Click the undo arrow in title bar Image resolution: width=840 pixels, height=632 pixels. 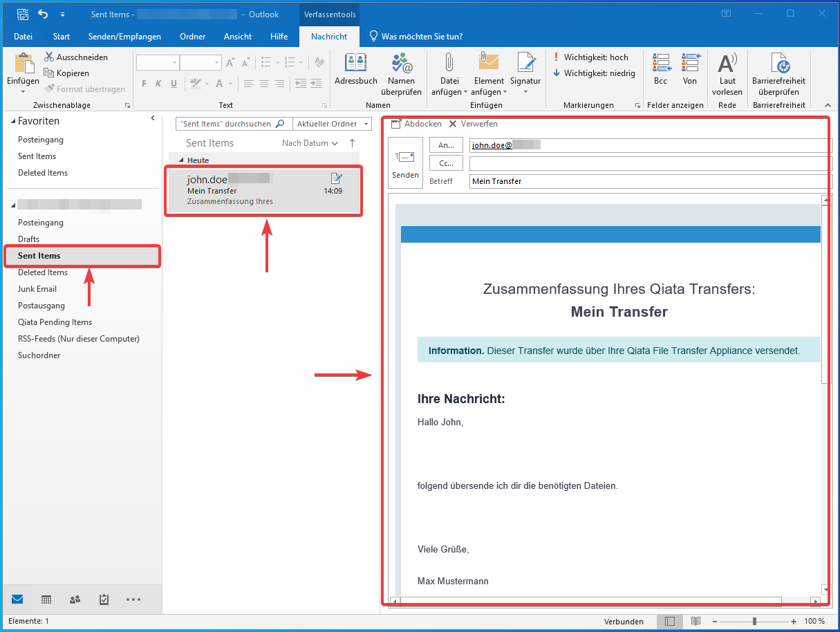point(43,15)
